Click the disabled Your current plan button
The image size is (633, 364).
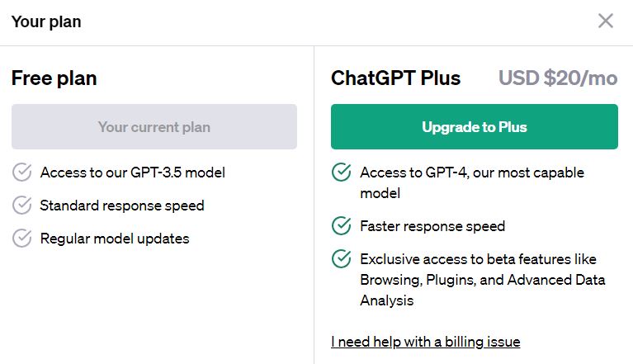(154, 127)
